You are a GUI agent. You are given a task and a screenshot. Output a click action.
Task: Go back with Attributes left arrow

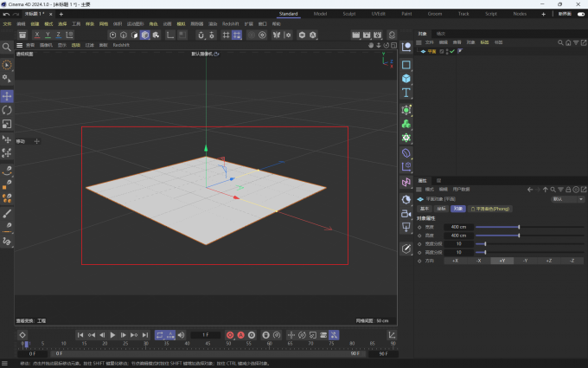(530, 190)
